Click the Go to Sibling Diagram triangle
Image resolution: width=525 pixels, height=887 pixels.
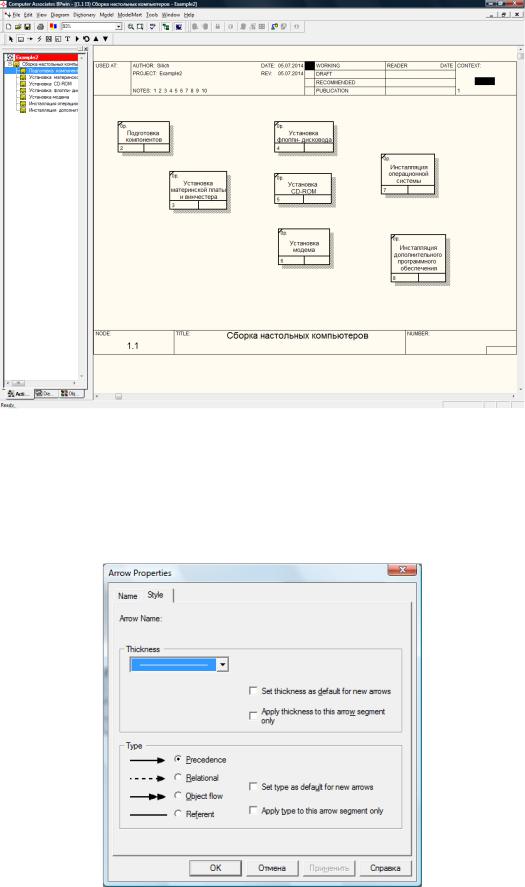[77, 39]
